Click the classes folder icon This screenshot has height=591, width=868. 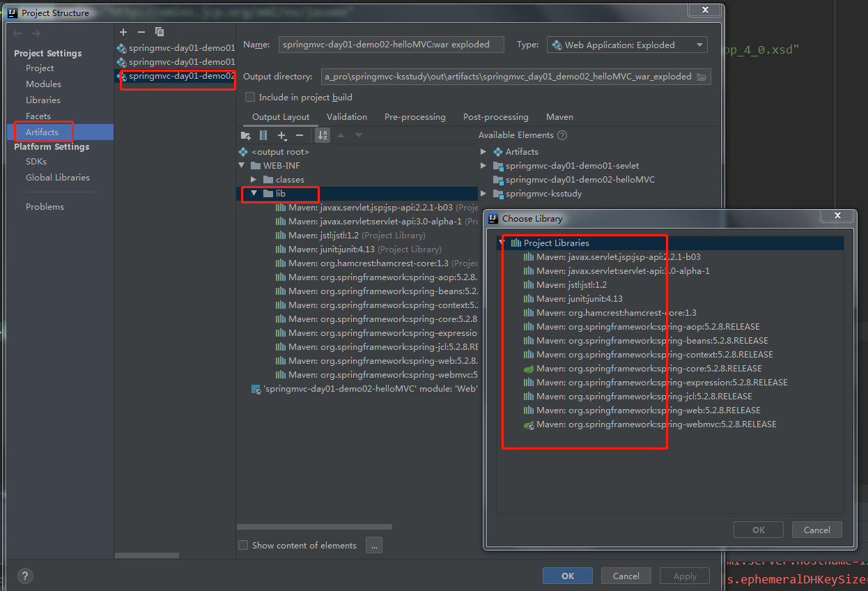268,180
